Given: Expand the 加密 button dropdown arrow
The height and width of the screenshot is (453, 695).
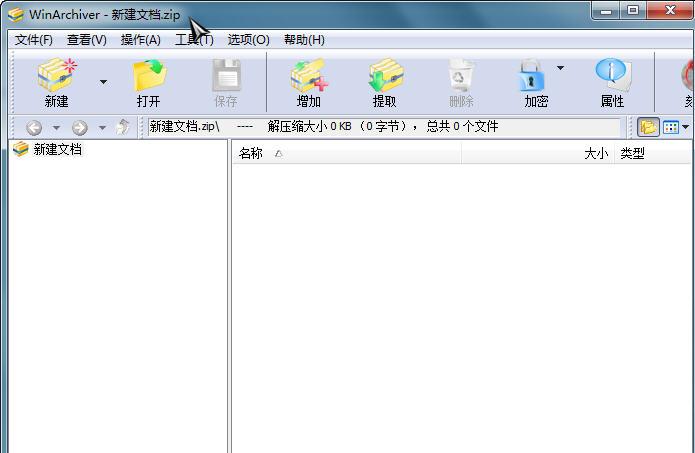Looking at the screenshot, I should (560, 69).
